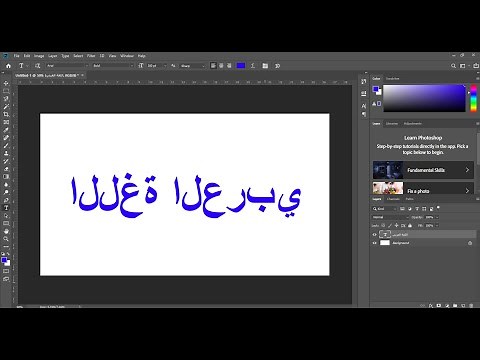Open the Create Warped Text dialog
Viewport: 480px width, 360px height.
coord(253,66)
